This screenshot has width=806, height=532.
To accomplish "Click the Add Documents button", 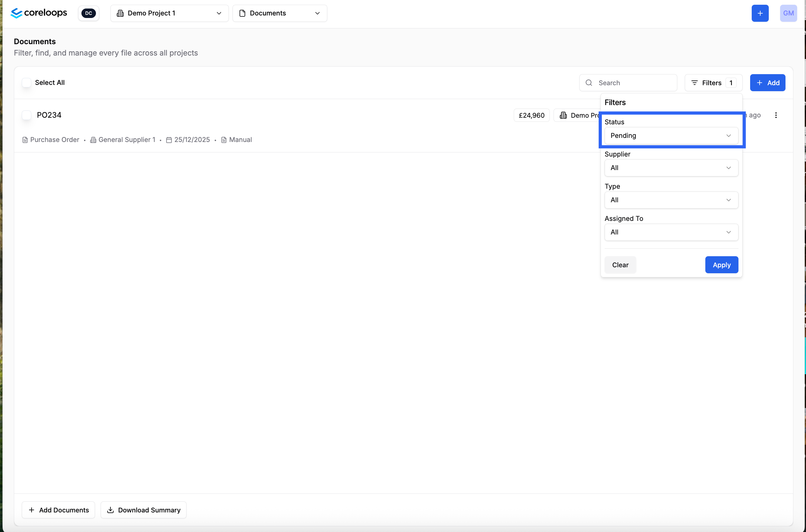I will 58,510.
